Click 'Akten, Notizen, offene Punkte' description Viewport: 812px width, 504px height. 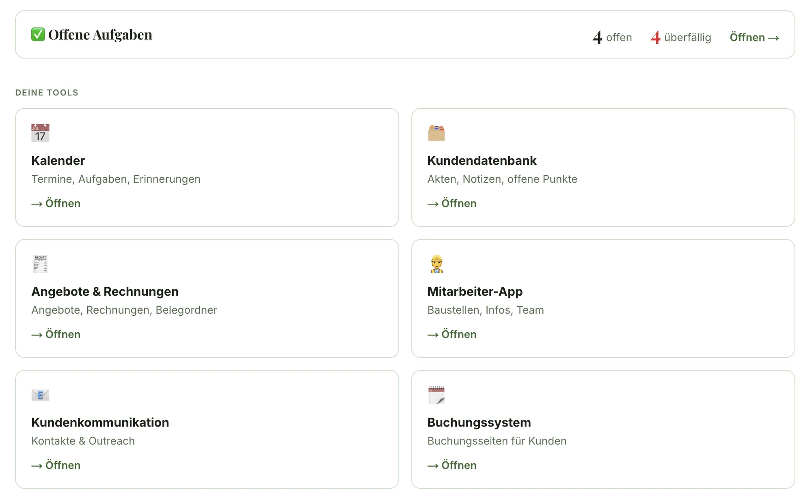click(502, 179)
